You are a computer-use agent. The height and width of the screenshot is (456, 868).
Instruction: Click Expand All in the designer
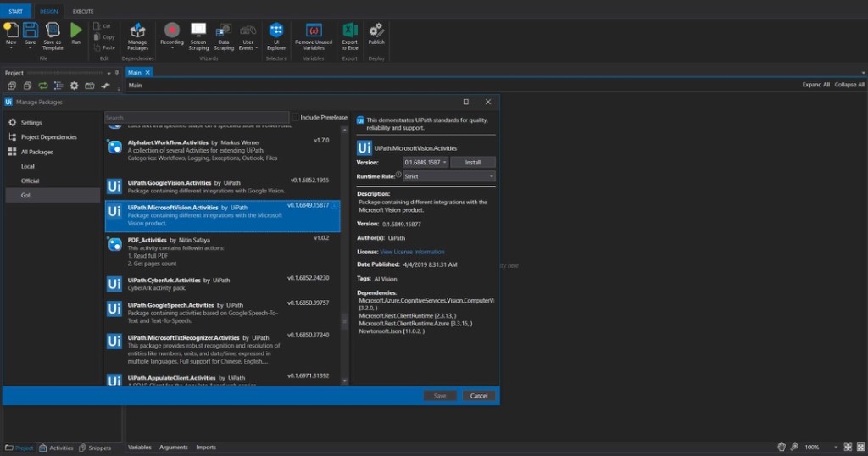[816, 85]
